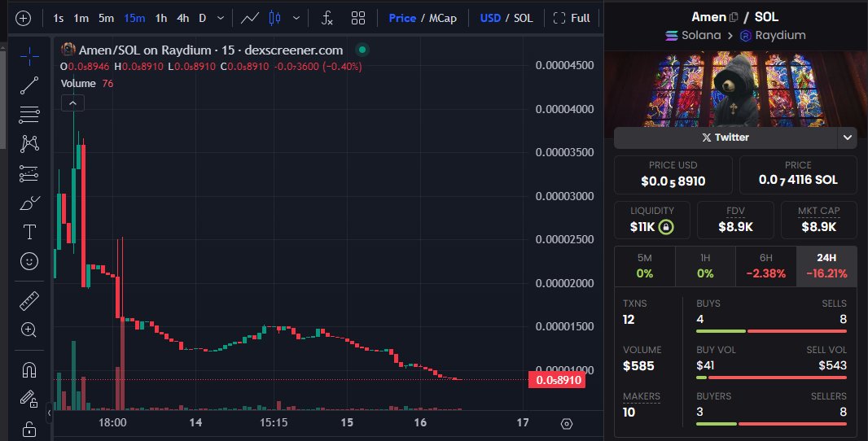Select the trend line drawing tool

[29, 85]
